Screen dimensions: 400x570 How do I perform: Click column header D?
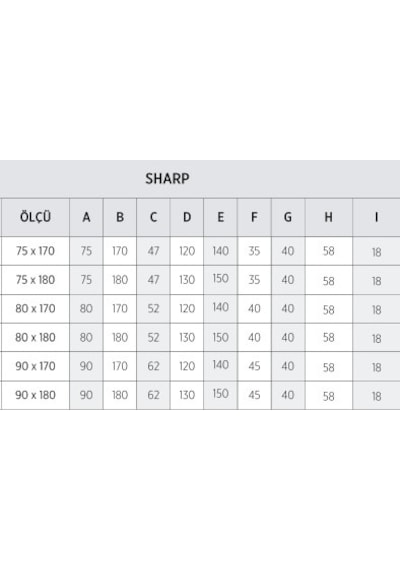[x=187, y=217]
